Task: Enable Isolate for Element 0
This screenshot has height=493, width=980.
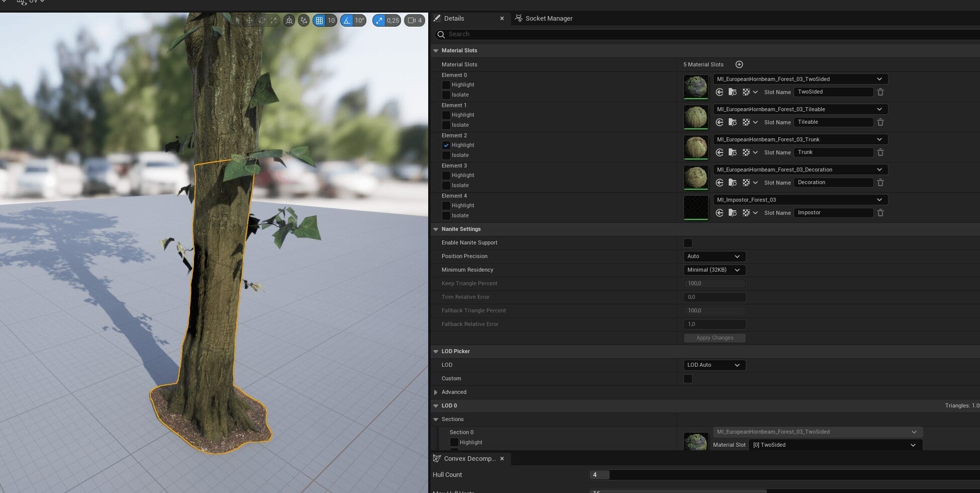Action: (446, 95)
